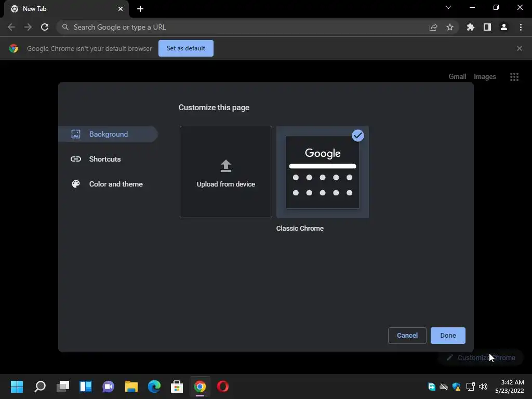Click the default browser infobar message

[x=89, y=48]
